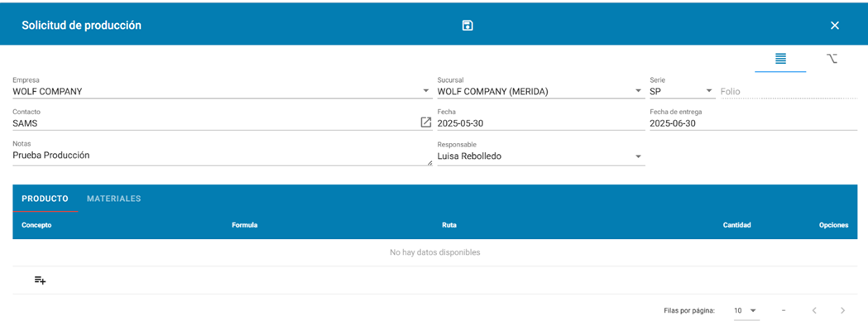This screenshot has height=321, width=868.
Task: Click the 'Filas por página:' label
Action: tap(689, 310)
